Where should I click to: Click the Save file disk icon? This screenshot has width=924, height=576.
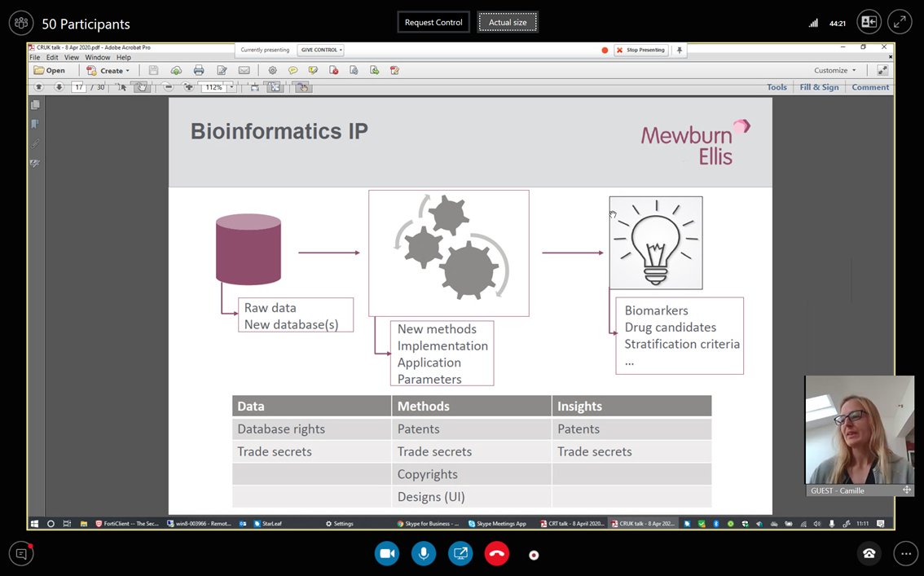click(153, 70)
